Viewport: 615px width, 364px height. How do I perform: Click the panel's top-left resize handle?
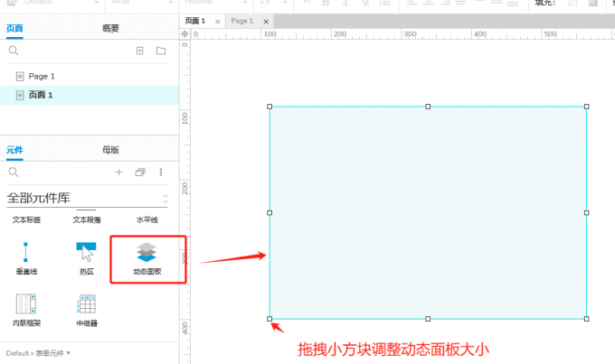point(270,107)
